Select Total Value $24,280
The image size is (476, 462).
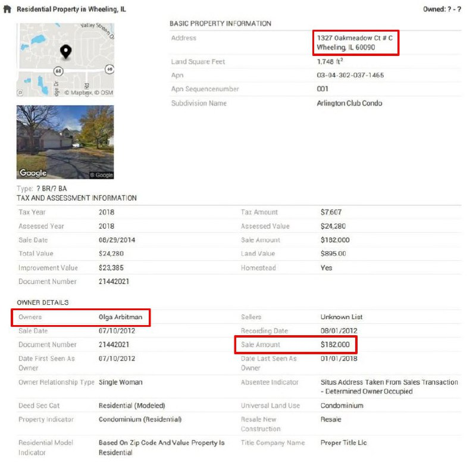(x=111, y=254)
